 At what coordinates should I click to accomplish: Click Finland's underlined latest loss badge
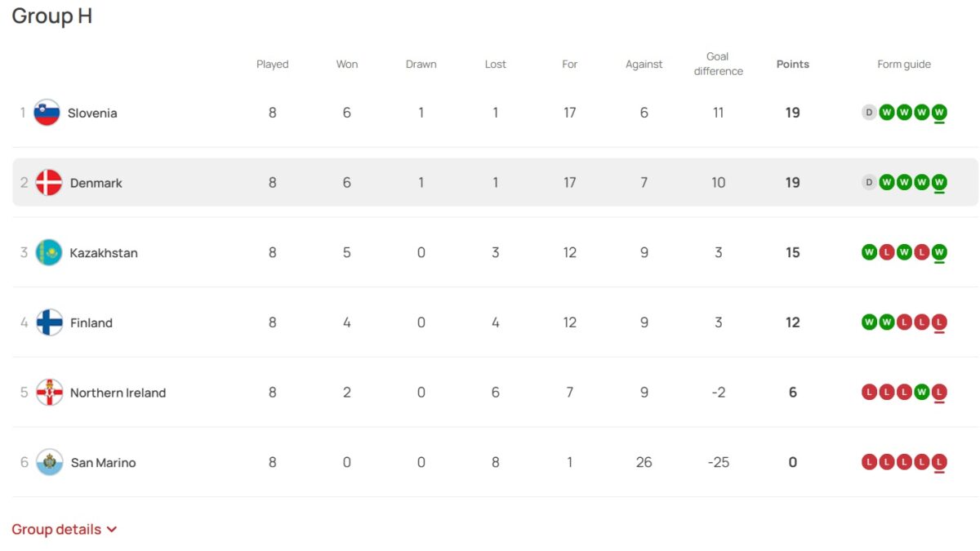click(939, 322)
